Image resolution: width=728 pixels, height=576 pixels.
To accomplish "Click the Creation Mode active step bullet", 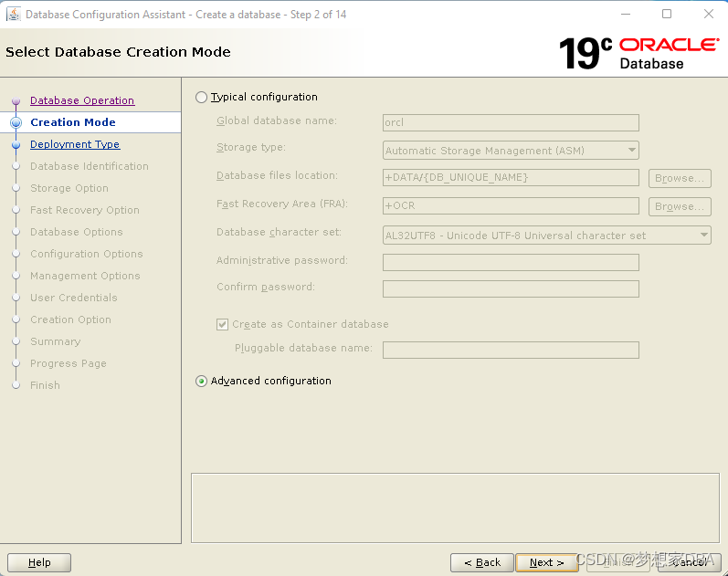I will point(16,122).
